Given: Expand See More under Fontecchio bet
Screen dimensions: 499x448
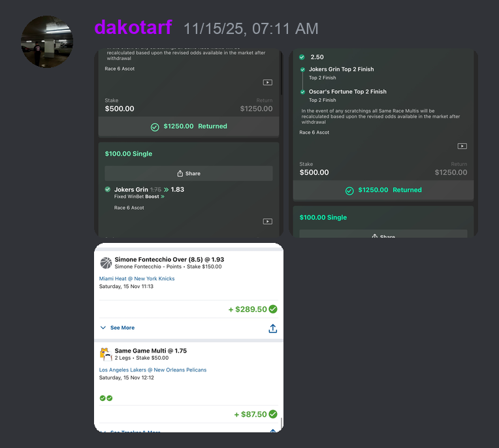Looking at the screenshot, I should (x=118, y=328).
